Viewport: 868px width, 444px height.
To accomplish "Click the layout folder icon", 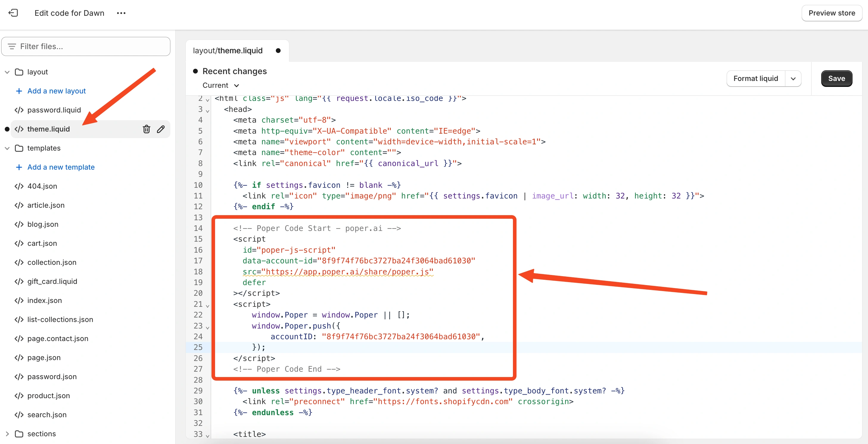I will pyautogui.click(x=19, y=72).
